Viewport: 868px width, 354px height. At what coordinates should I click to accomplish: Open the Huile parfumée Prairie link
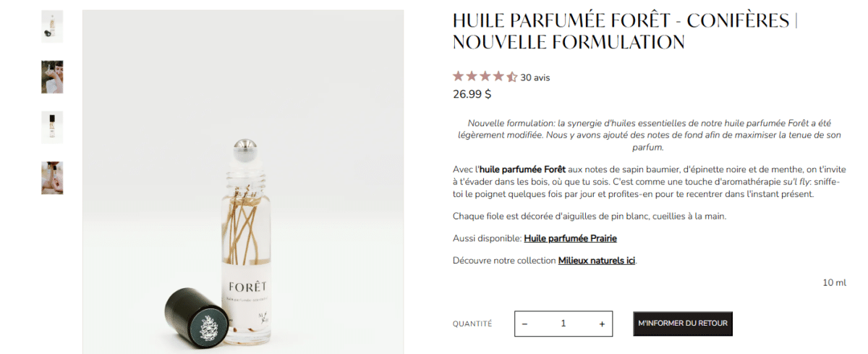[x=570, y=238]
